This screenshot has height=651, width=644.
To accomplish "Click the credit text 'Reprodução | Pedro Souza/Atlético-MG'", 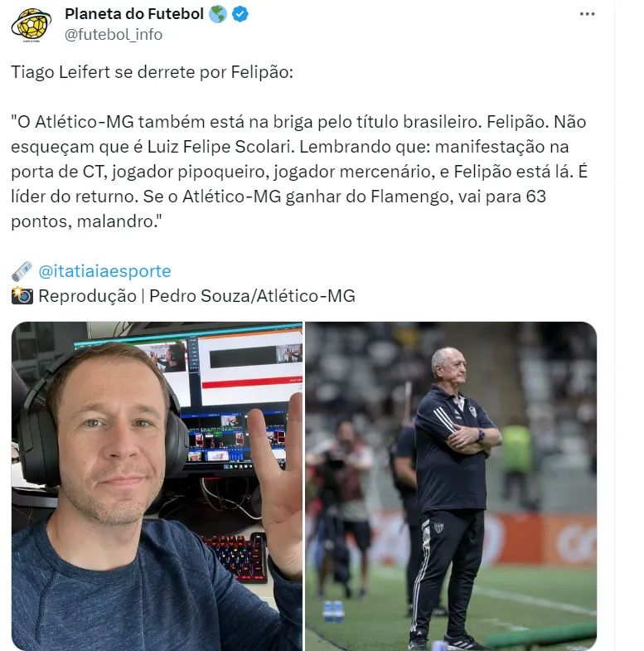I will (x=196, y=296).
